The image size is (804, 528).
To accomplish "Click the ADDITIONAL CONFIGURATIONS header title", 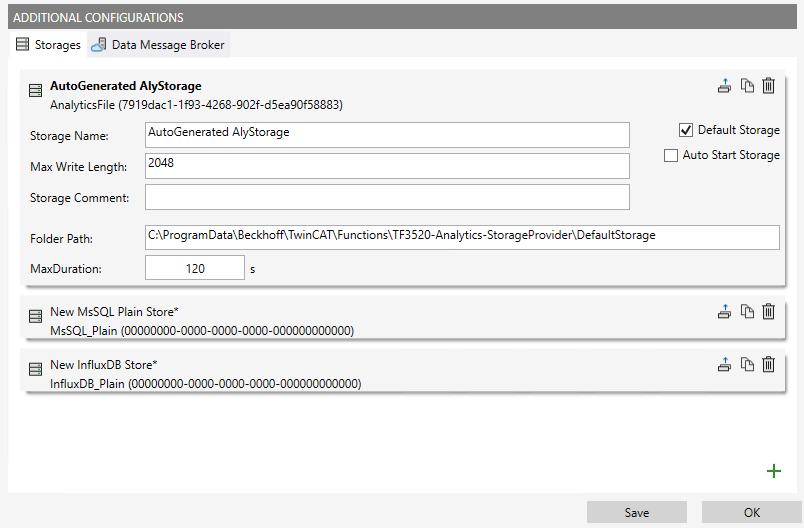I will (98, 17).
